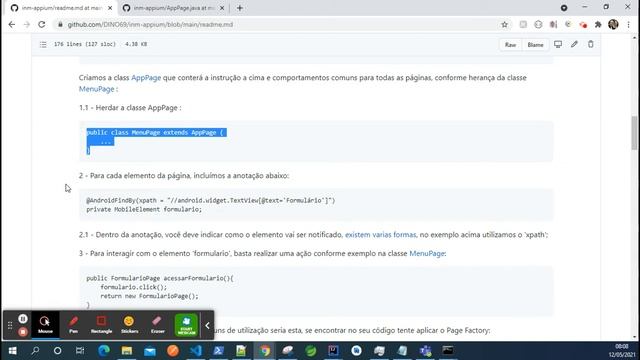Open the Chrome three-dot menu
The height and width of the screenshot is (360, 640).
629,24
